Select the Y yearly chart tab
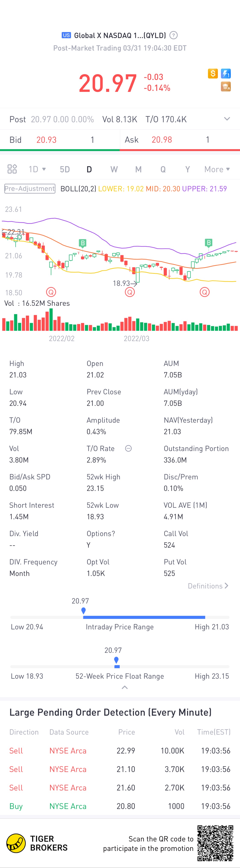This screenshot has height=868, width=240. 188,169
